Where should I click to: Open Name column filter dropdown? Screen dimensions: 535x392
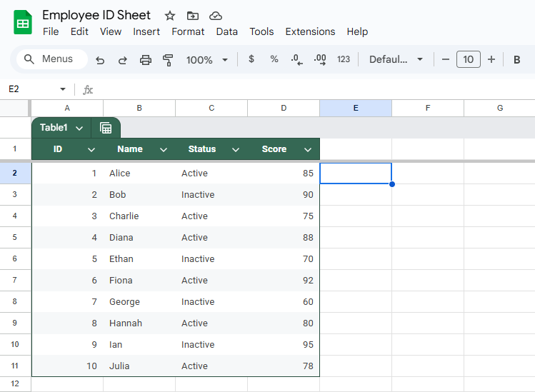point(164,149)
